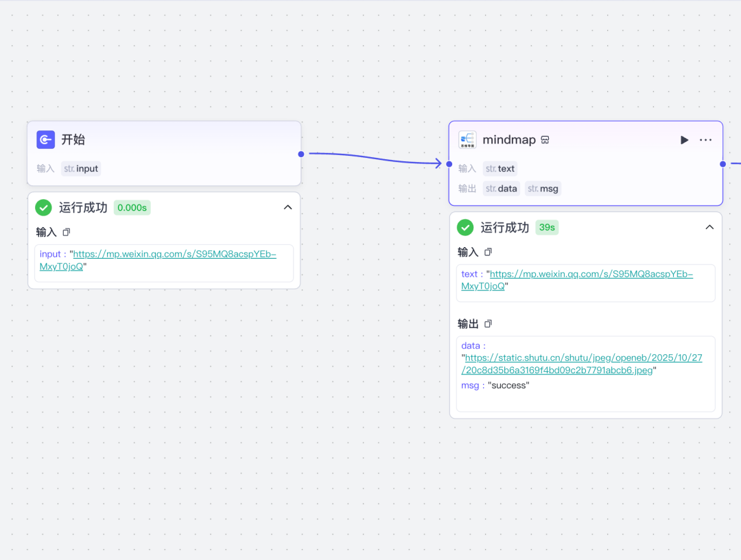Click the 39s run duration badge

tap(547, 228)
